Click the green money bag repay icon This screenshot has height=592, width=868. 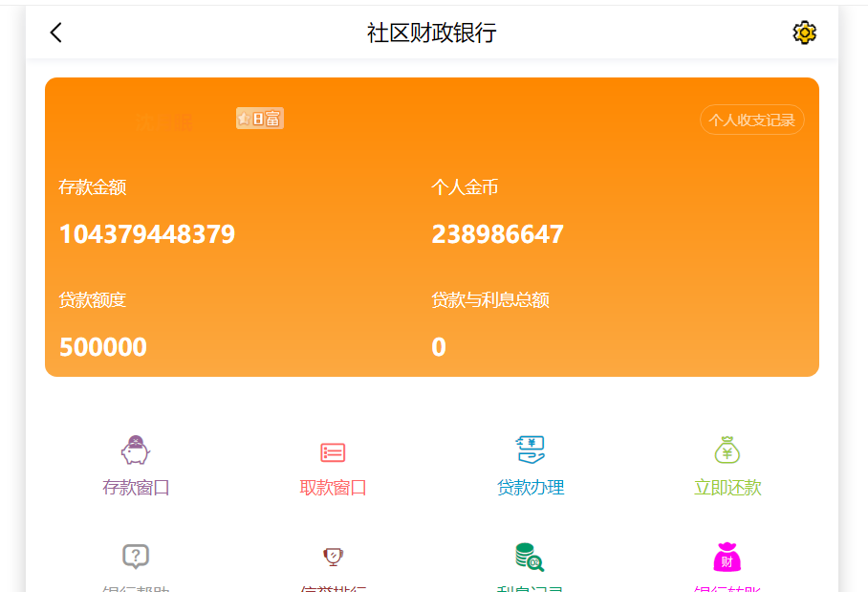[x=727, y=449]
